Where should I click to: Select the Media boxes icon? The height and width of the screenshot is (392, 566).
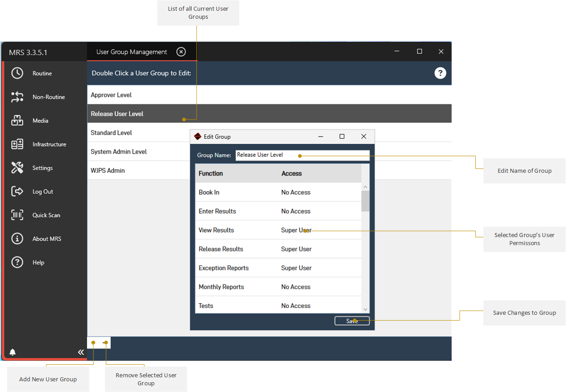click(17, 121)
